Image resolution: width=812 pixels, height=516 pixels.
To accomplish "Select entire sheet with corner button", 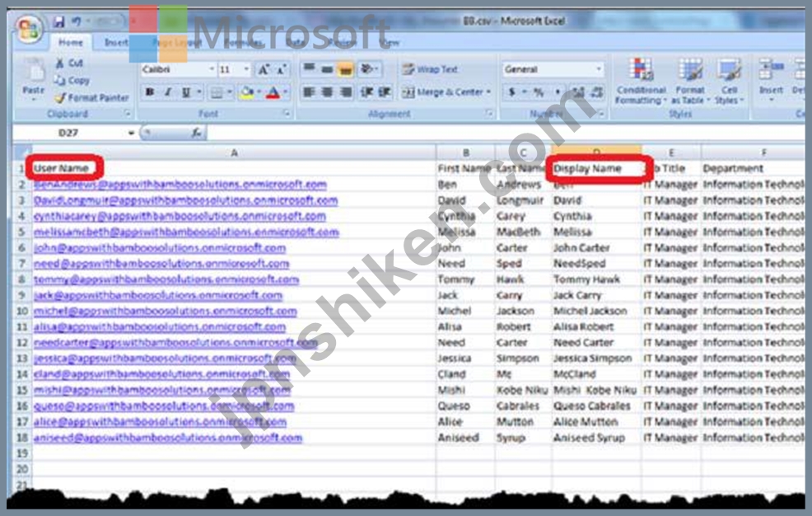I will (x=21, y=152).
